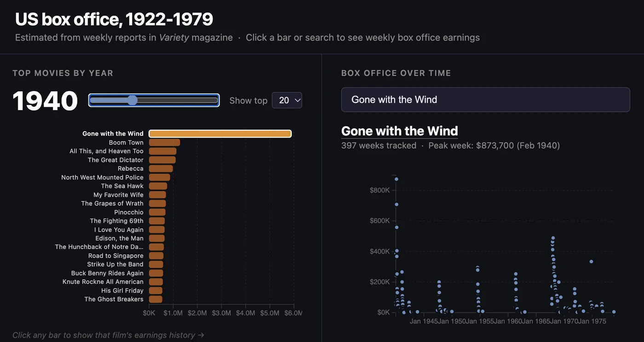This screenshot has height=342, width=644.
Task: Select the Gone with the Wind bar
Action: [220, 133]
